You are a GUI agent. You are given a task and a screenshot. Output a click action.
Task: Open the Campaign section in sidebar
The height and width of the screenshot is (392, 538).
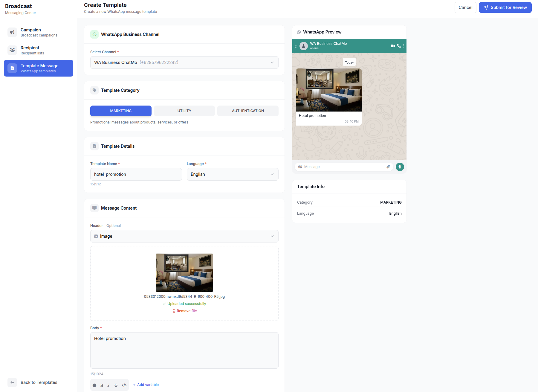pos(39,32)
